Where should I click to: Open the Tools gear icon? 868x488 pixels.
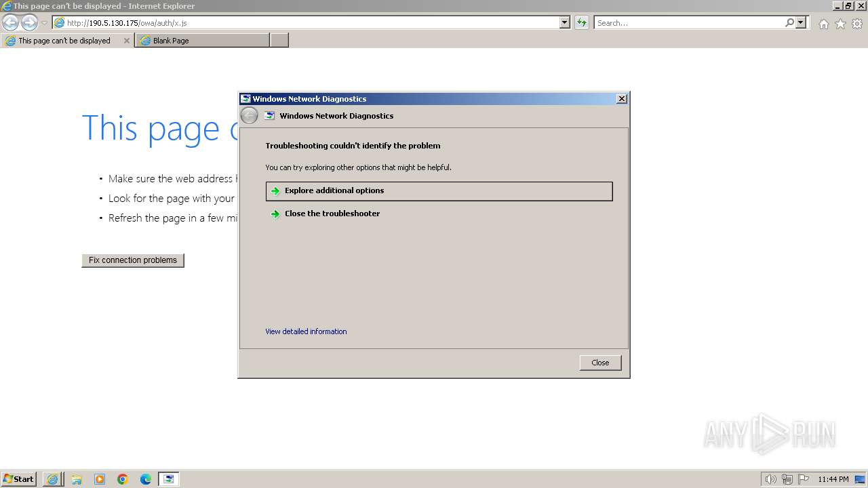(857, 24)
